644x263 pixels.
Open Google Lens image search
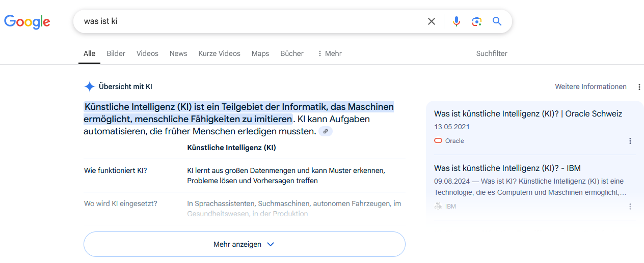pyautogui.click(x=477, y=21)
